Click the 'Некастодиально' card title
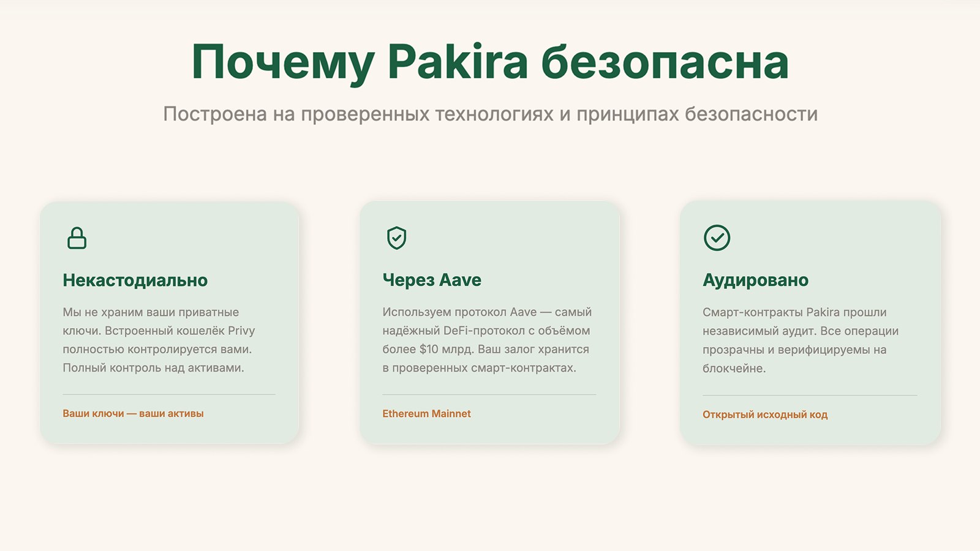 (135, 280)
